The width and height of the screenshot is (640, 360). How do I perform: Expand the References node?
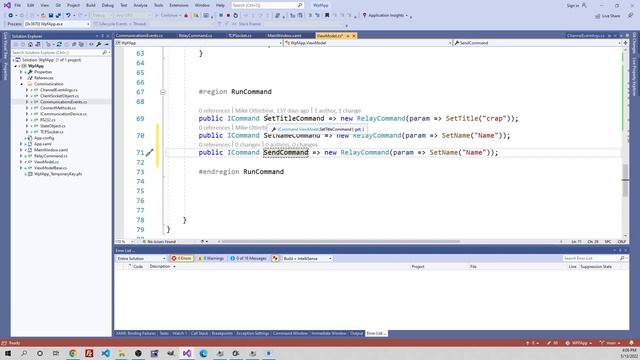click(22, 78)
